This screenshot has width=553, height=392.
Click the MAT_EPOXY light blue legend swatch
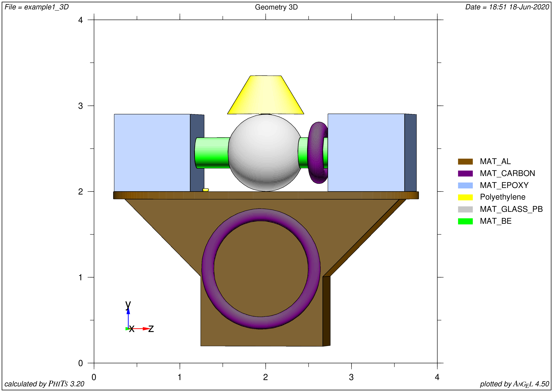point(465,185)
